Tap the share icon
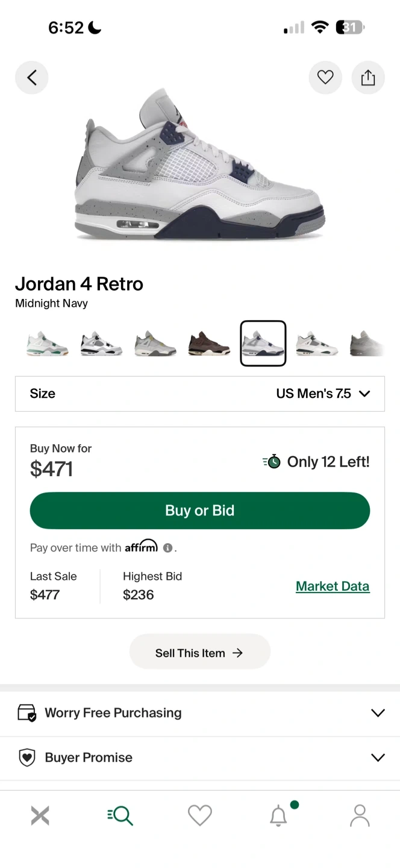The height and width of the screenshot is (868, 400). (368, 78)
